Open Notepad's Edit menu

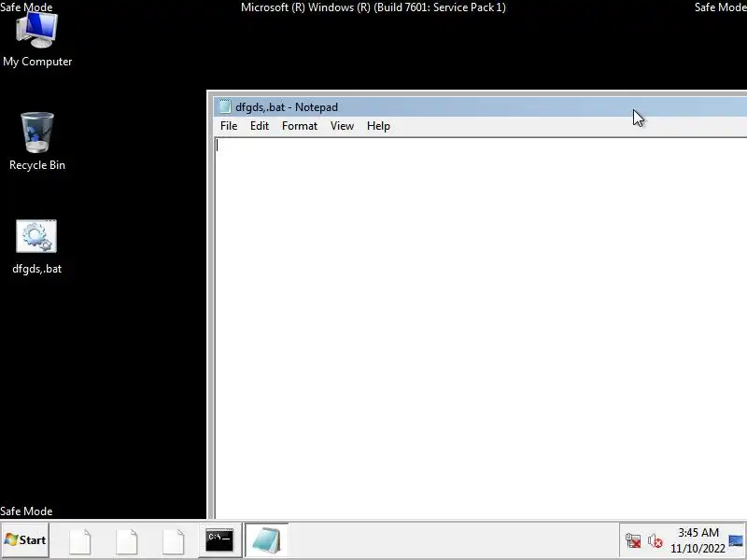pyautogui.click(x=260, y=126)
